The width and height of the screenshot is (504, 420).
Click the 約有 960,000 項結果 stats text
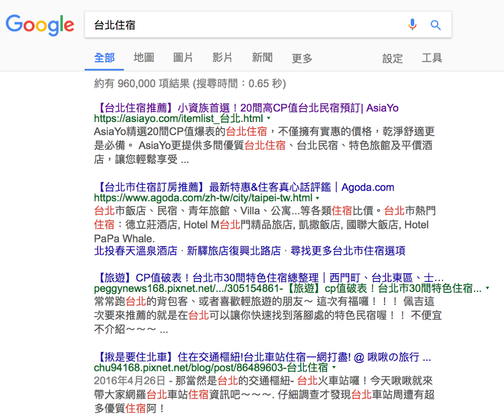tap(190, 84)
